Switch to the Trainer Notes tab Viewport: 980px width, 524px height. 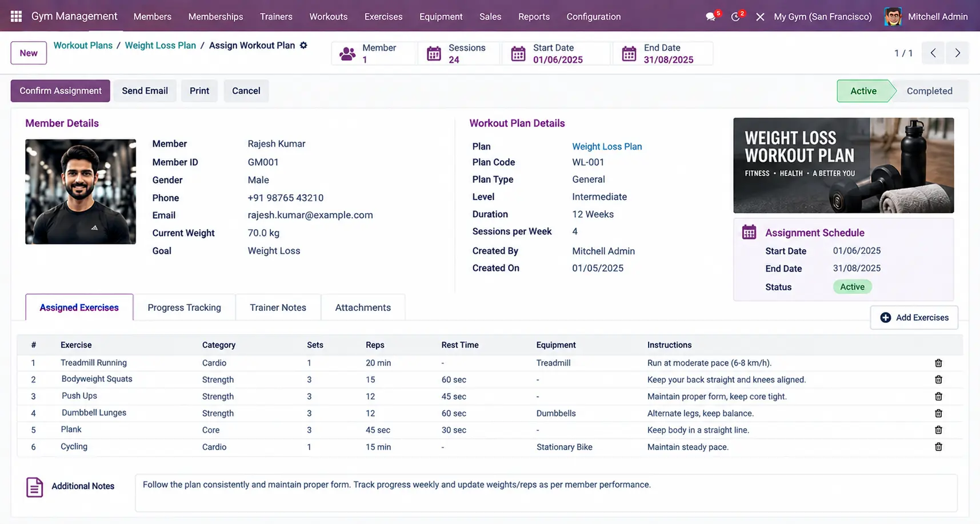pyautogui.click(x=278, y=307)
